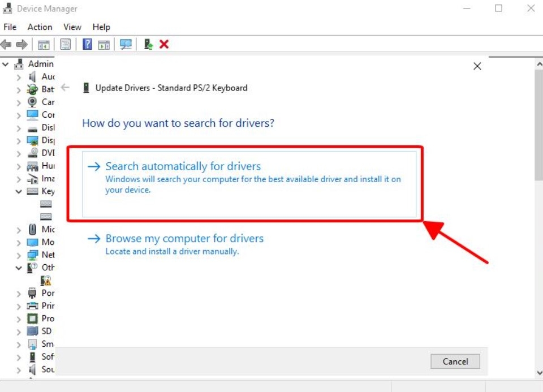Select the Print queues printer icon
Image resolution: width=543 pixels, height=392 pixels.
click(32, 306)
